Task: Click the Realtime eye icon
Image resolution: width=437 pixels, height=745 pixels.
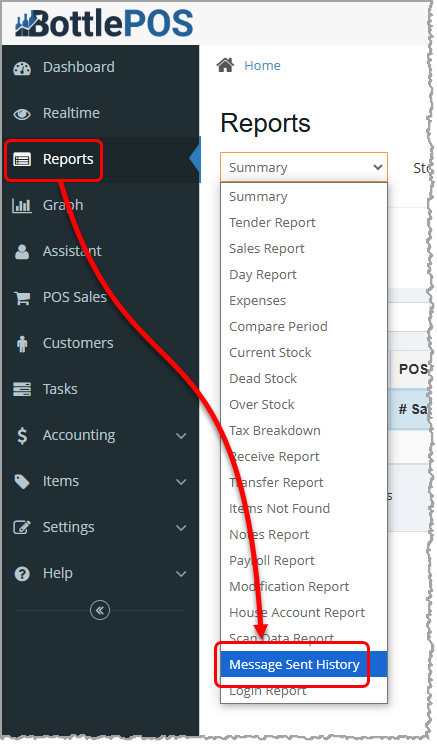Action: pos(22,114)
